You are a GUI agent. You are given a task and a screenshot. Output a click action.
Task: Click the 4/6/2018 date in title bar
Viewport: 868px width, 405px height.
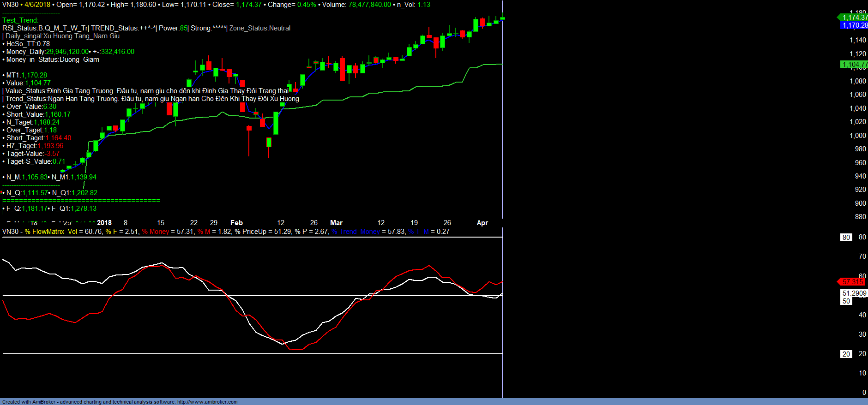[37, 5]
